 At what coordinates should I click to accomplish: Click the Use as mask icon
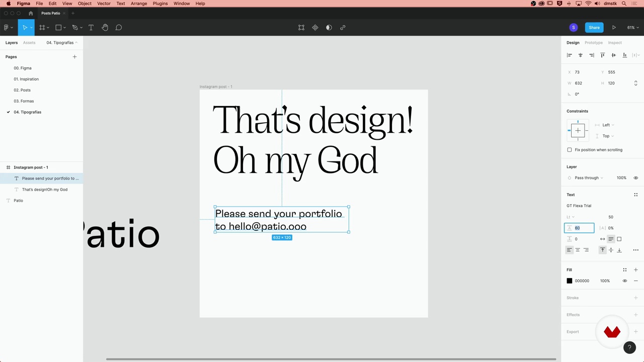coord(329,28)
